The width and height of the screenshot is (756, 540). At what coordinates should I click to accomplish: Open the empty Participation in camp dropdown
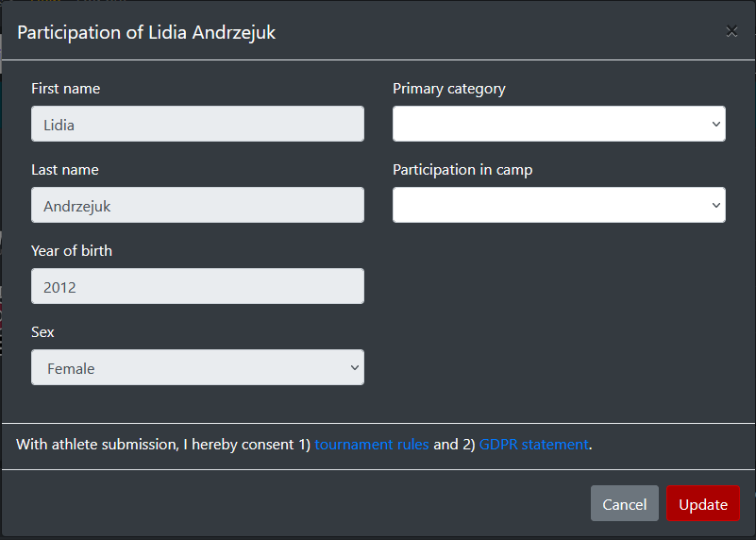coord(559,205)
